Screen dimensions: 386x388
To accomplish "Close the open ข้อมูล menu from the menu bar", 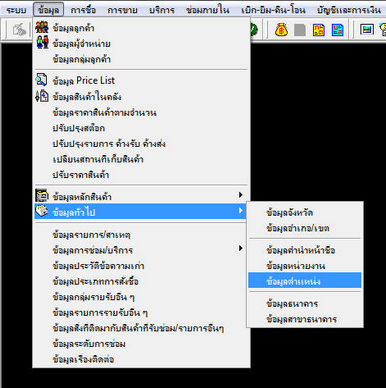I will coord(48,10).
